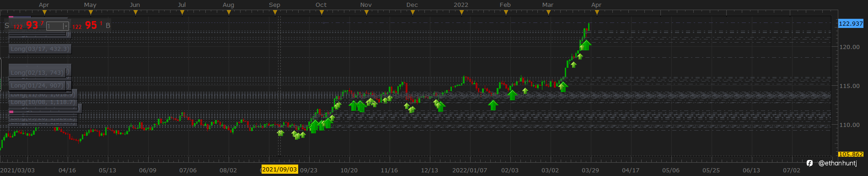Click the large green arrow in mid-December
The height and width of the screenshot is (176, 868).
pos(440,107)
